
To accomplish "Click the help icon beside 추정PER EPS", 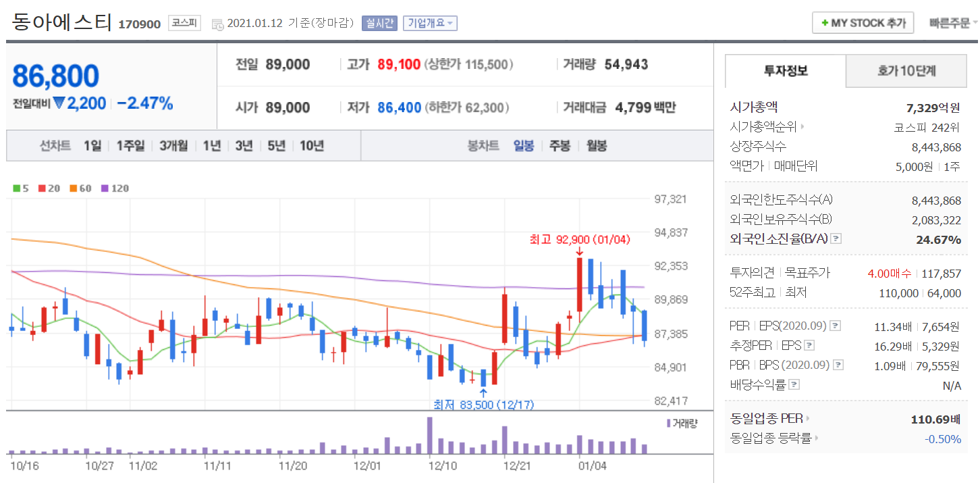I will [x=810, y=346].
